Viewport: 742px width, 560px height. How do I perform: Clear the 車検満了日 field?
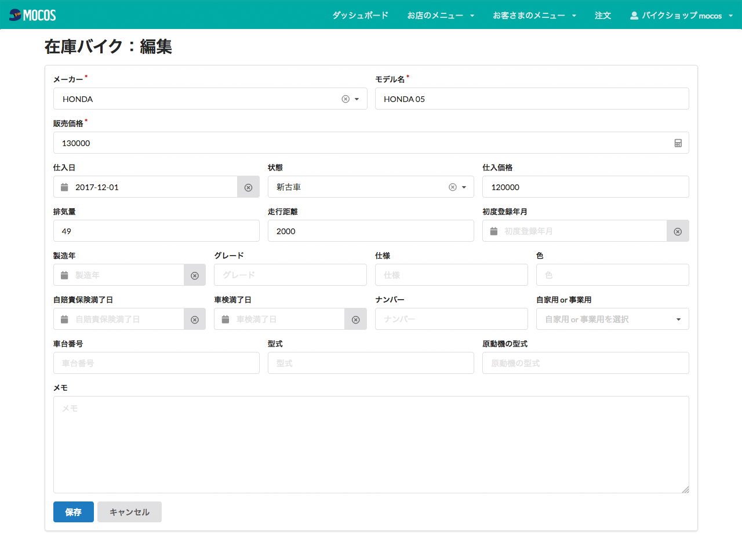tap(356, 319)
